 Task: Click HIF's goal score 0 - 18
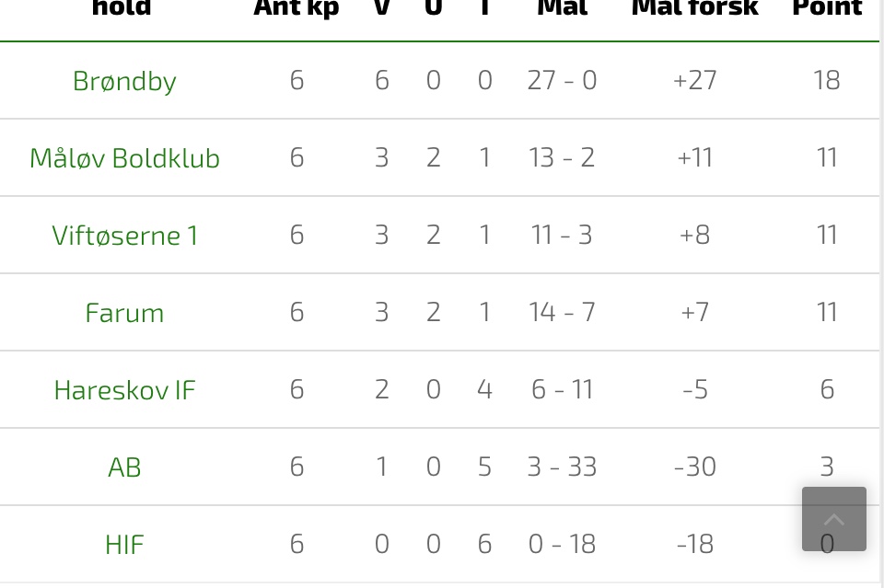tap(562, 544)
